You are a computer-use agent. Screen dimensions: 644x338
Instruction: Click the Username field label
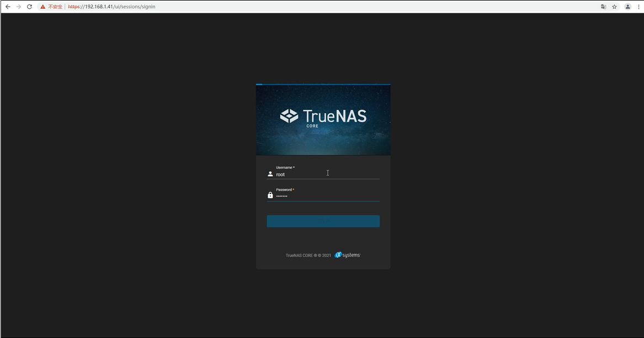[285, 167]
